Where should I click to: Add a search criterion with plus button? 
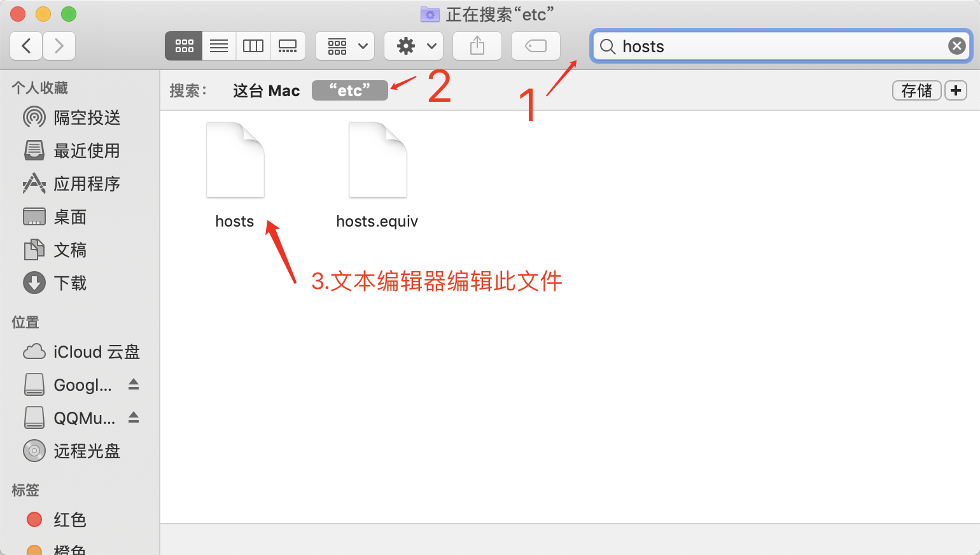(955, 90)
